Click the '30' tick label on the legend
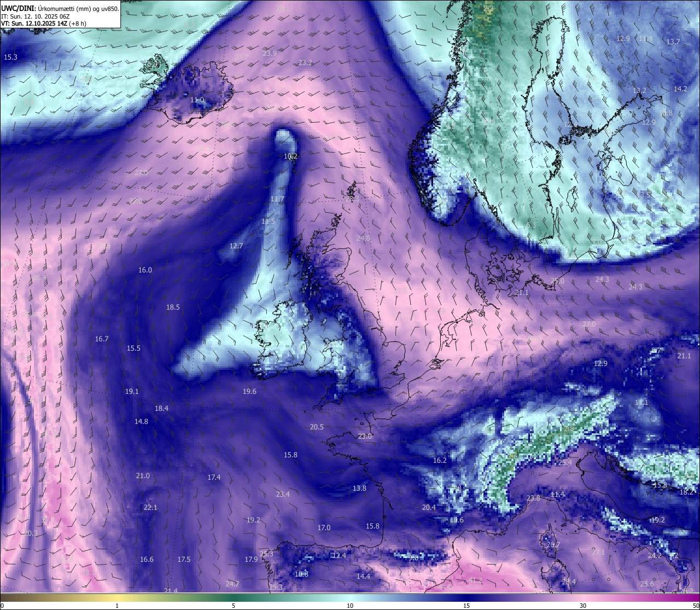The width and height of the screenshot is (700, 610). pyautogui.click(x=583, y=606)
